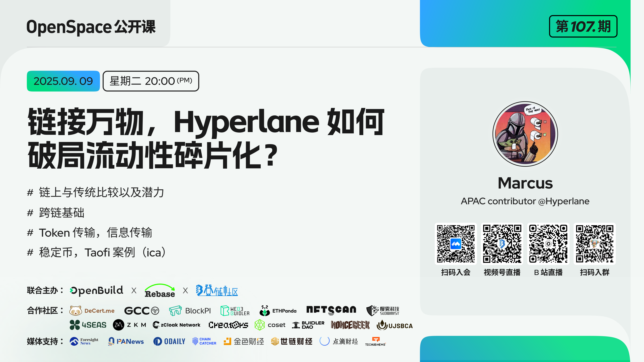Click the 世链财经 logo
Image resolution: width=644 pixels, height=362 pixels.
click(291, 341)
